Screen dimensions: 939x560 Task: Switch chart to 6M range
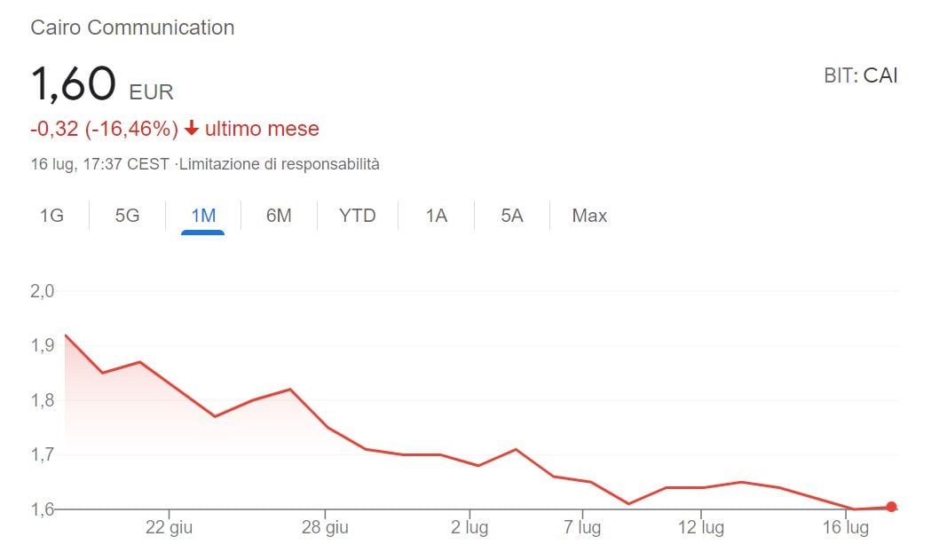coord(279,216)
